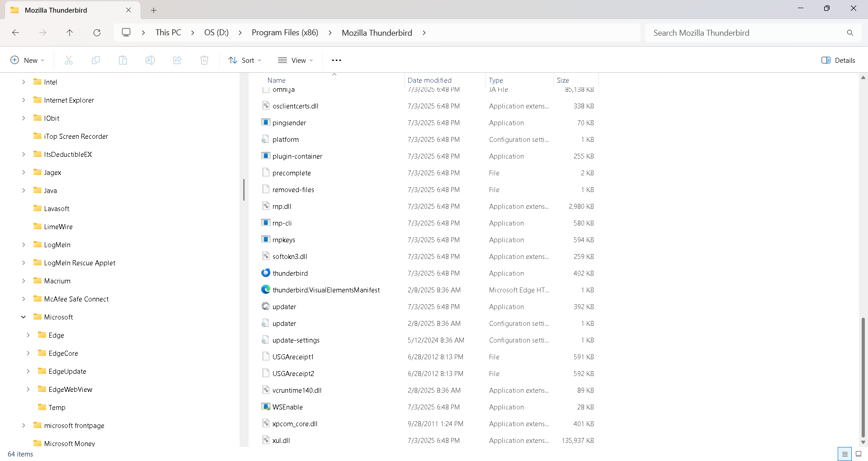This screenshot has height=461, width=868.
Task: Expand the Internet Explorer folder
Action: point(24,100)
